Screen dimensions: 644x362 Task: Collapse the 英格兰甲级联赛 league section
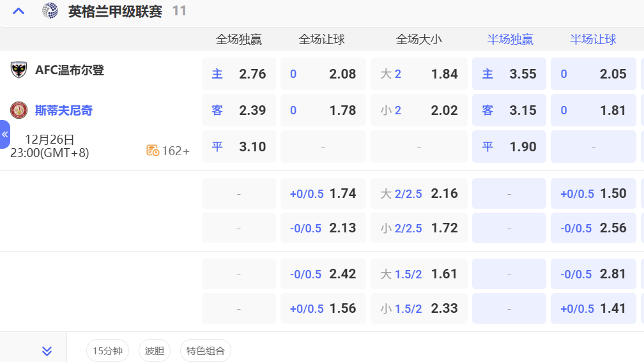coord(19,11)
